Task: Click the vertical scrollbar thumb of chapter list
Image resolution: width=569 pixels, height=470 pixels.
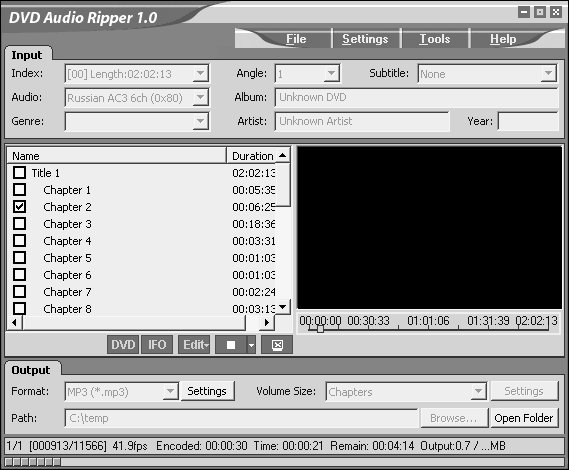Action: (x=283, y=185)
